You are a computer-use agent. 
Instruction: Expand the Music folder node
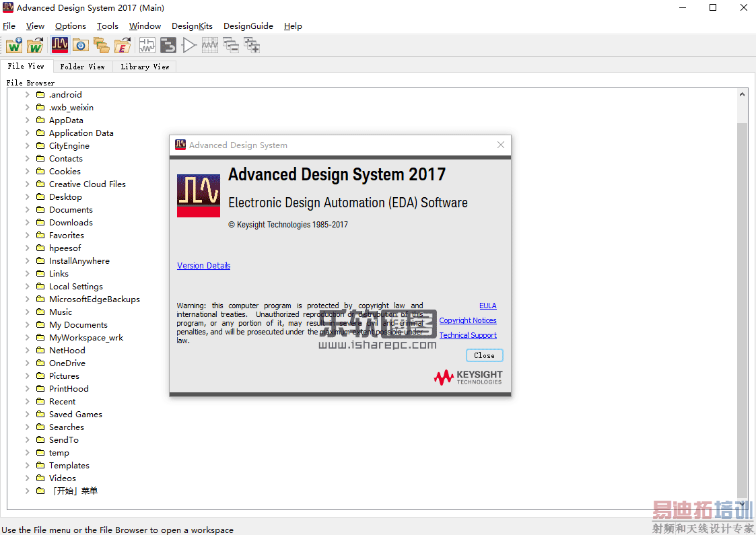[x=27, y=312]
